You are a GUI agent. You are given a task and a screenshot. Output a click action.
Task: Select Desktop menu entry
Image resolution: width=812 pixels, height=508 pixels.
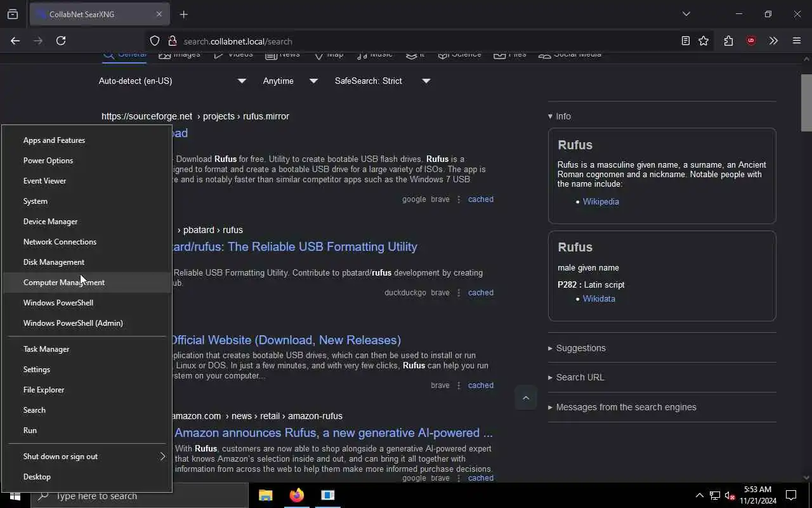pos(88,477)
